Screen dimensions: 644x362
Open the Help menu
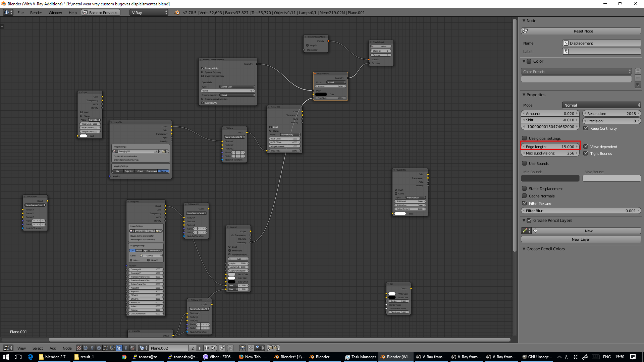click(72, 13)
